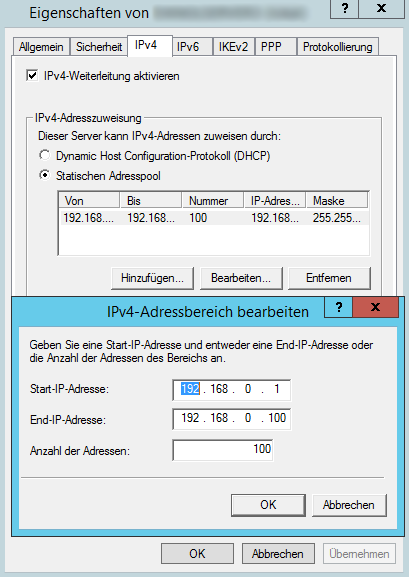Click the Start-IP-Adresse input field
Image resolution: width=409 pixels, height=577 pixels.
point(232,390)
